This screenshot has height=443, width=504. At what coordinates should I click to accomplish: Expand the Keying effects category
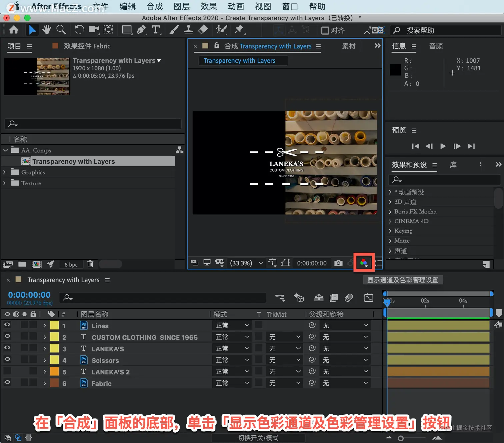click(x=390, y=231)
